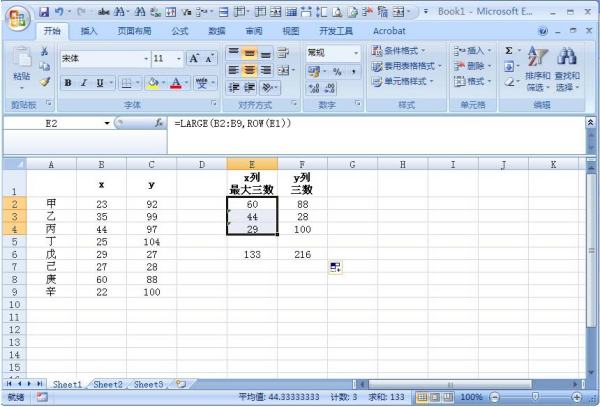Toggle underline formatting

[100, 83]
